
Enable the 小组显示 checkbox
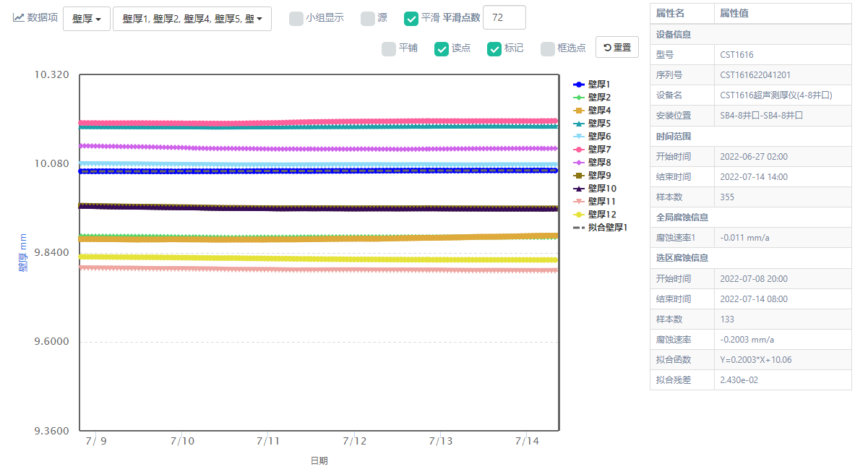[x=296, y=18]
